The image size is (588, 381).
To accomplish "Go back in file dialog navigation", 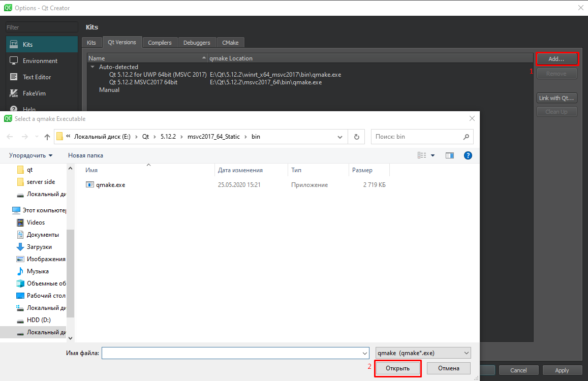I will coord(10,137).
